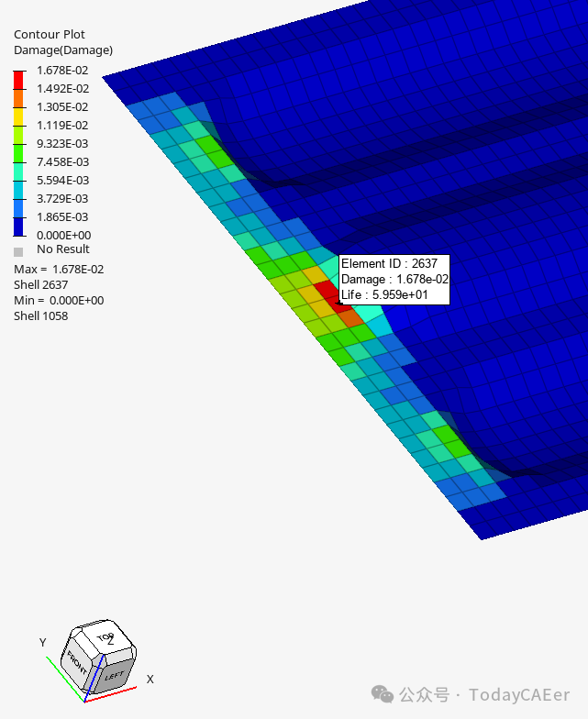588x719 pixels.
Task: Click the red legend color band
Action: click(19, 79)
